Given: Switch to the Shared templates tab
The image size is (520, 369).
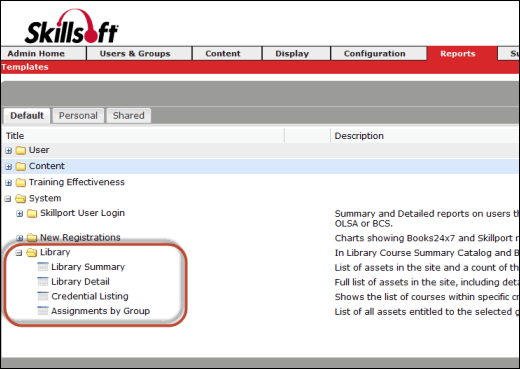Looking at the screenshot, I should coord(129,116).
